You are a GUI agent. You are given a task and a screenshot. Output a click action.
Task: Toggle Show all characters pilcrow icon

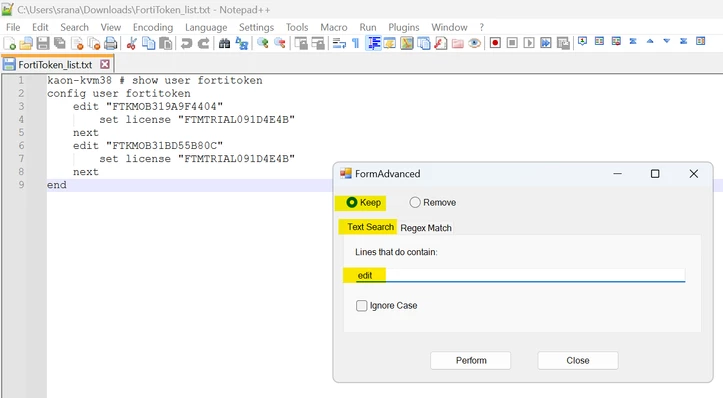[x=356, y=43]
